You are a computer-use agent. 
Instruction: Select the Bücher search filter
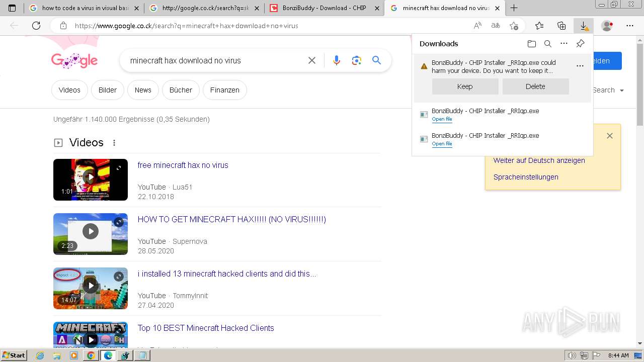[181, 90]
